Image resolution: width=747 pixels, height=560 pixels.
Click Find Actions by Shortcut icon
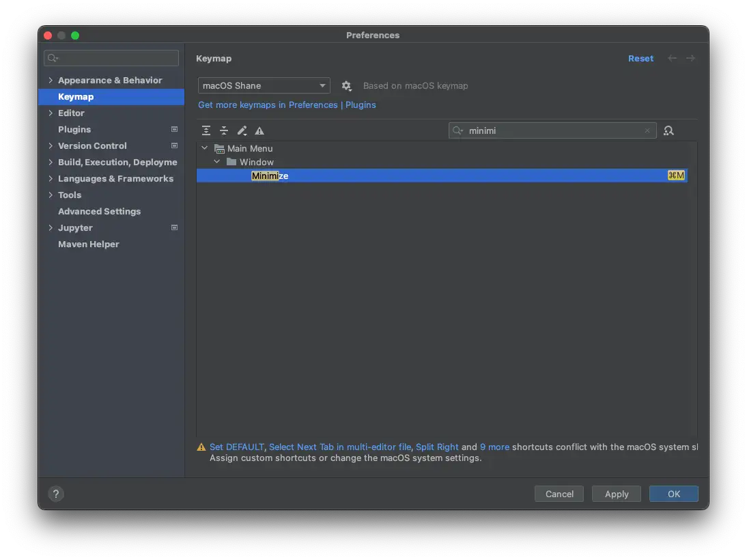[668, 130]
